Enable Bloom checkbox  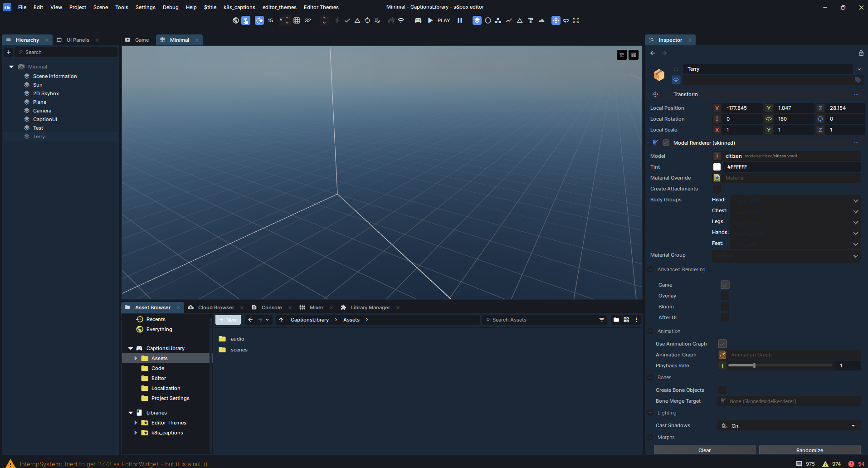(x=725, y=307)
